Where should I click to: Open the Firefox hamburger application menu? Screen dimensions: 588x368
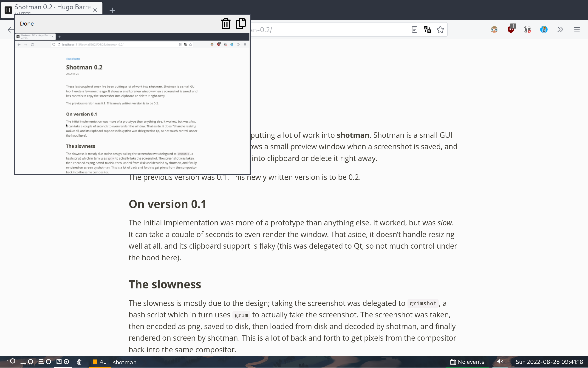point(577,30)
